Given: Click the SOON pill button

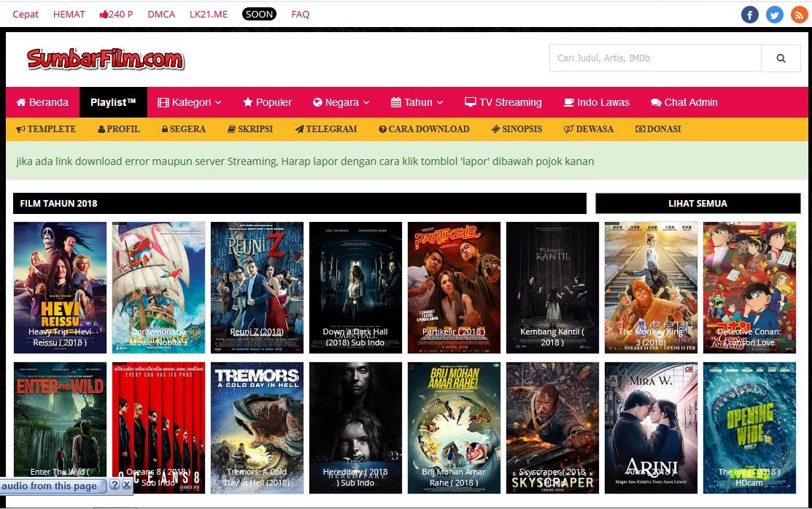Looking at the screenshot, I should (259, 14).
